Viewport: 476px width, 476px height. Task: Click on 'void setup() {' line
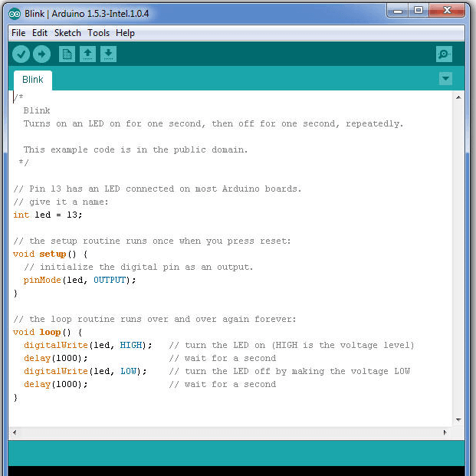coord(51,254)
